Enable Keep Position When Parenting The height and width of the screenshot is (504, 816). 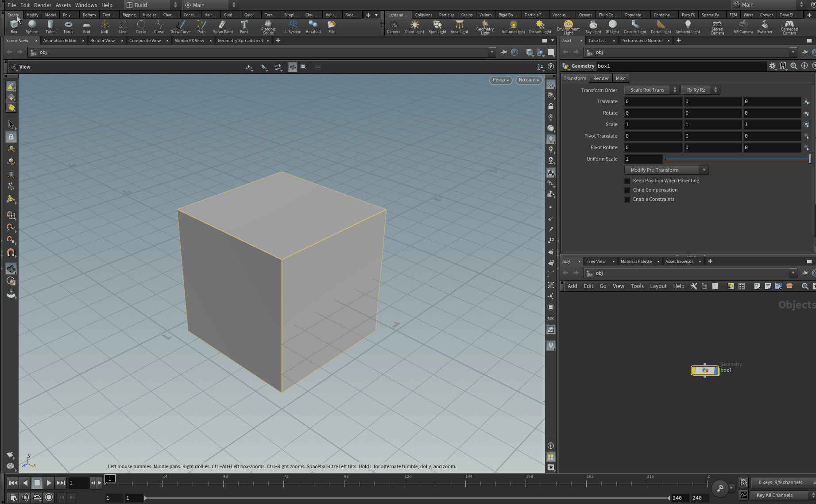click(627, 181)
